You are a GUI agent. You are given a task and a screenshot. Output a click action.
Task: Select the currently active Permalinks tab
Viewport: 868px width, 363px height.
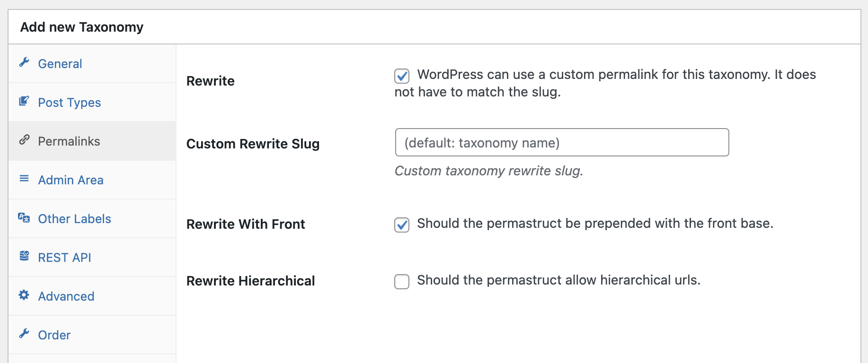[x=69, y=141]
